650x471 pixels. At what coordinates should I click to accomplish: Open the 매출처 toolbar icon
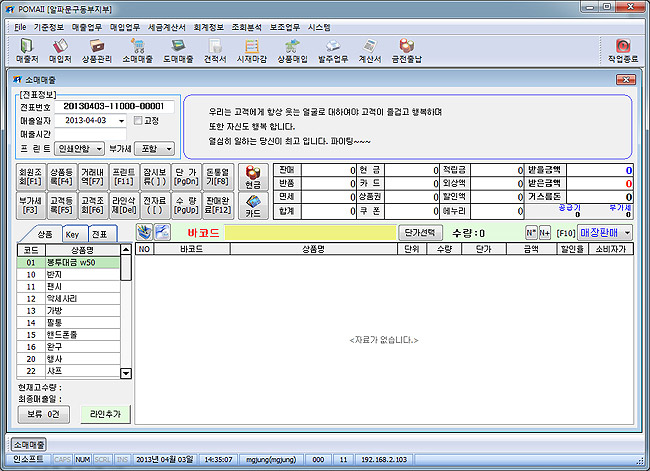[x=27, y=51]
